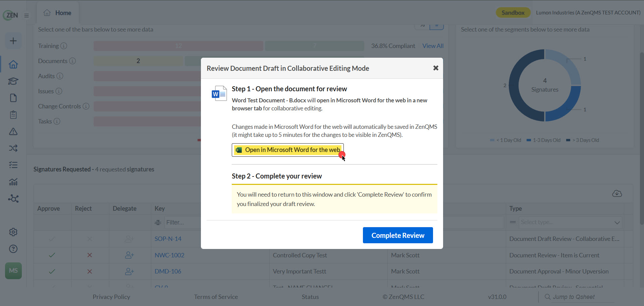Viewport: 644px width, 306px height.
Task: Click the cloud download icon above table
Action: pyautogui.click(x=617, y=194)
